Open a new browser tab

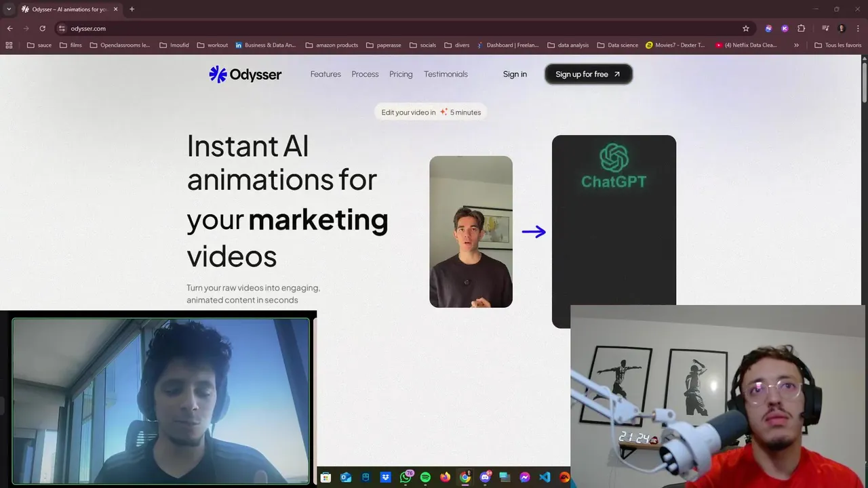pyautogui.click(x=132, y=9)
